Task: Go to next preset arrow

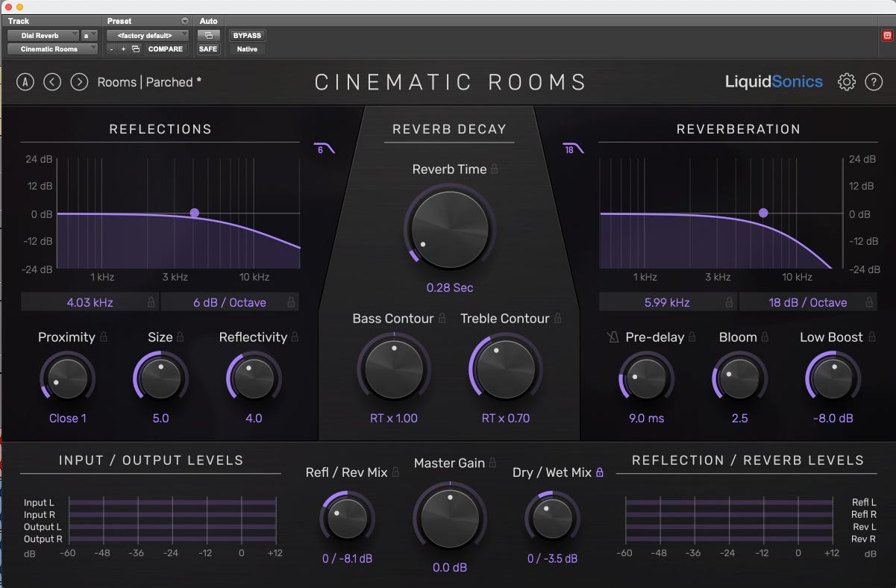Action: [x=79, y=82]
